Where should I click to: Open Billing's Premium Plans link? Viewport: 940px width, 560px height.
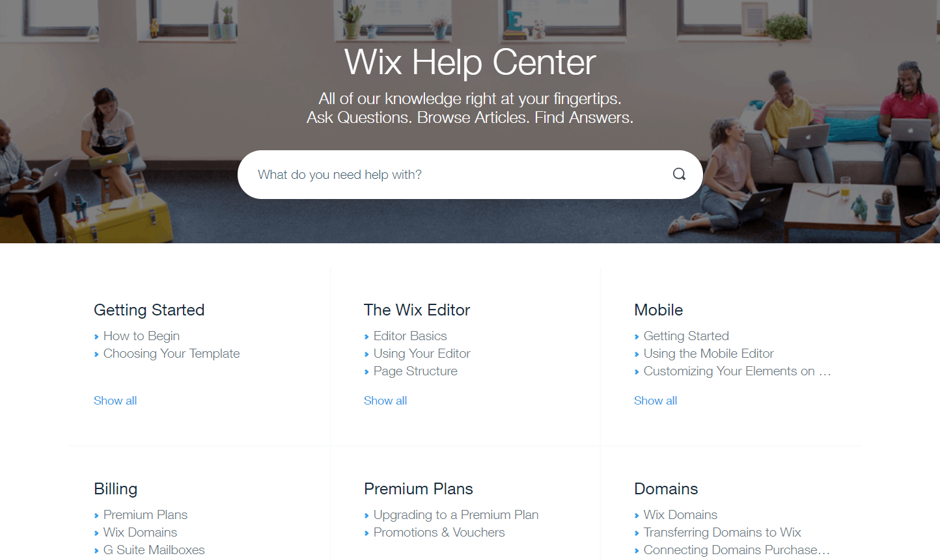click(145, 514)
